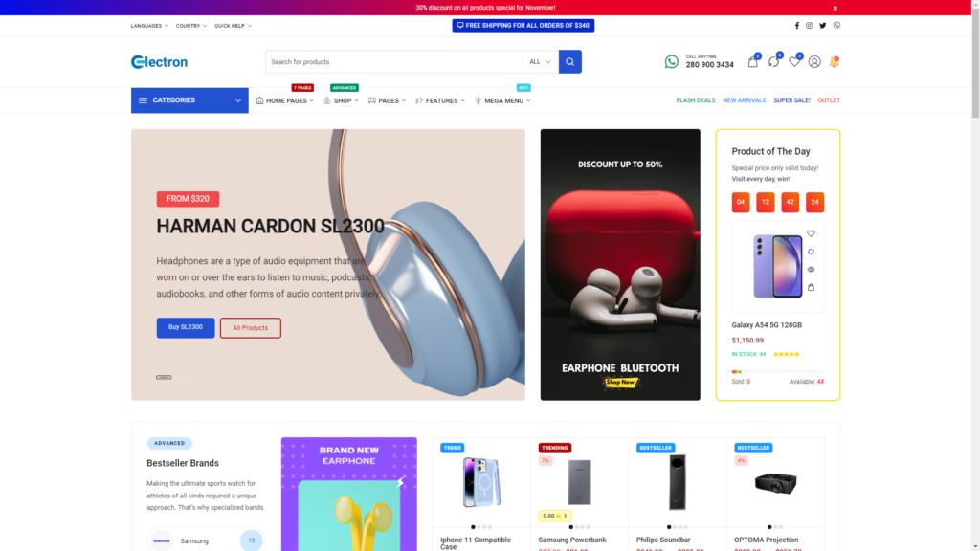Click the Facebook icon in top bar
Image resolution: width=980 pixels, height=551 pixels.
point(797,26)
